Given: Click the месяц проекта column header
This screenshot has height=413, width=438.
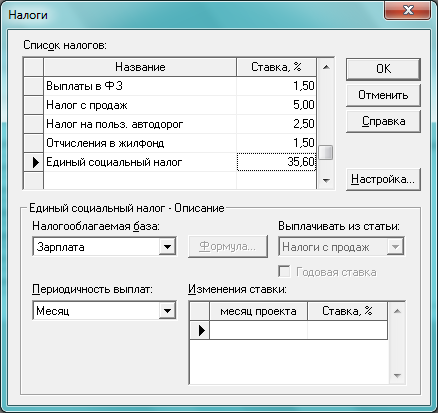Looking at the screenshot, I should tap(258, 311).
